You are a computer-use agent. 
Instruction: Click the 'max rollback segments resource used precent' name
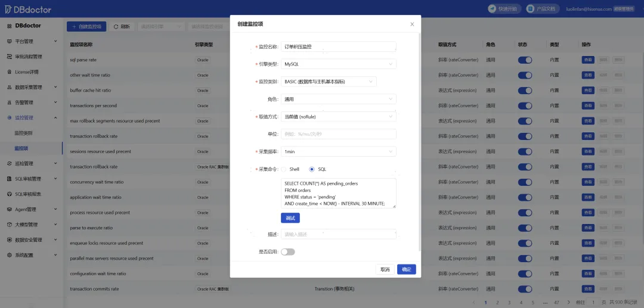click(x=115, y=121)
